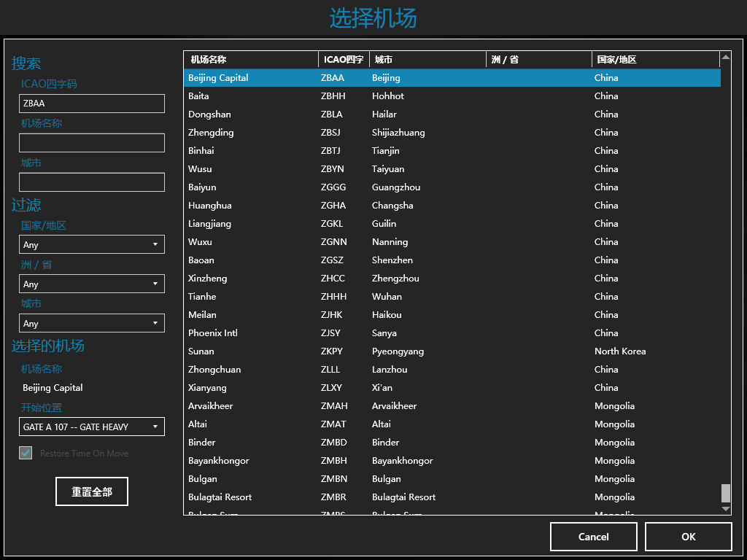
Task: Select the Baiyun ZGGG Guangzhou row
Action: (x=452, y=187)
